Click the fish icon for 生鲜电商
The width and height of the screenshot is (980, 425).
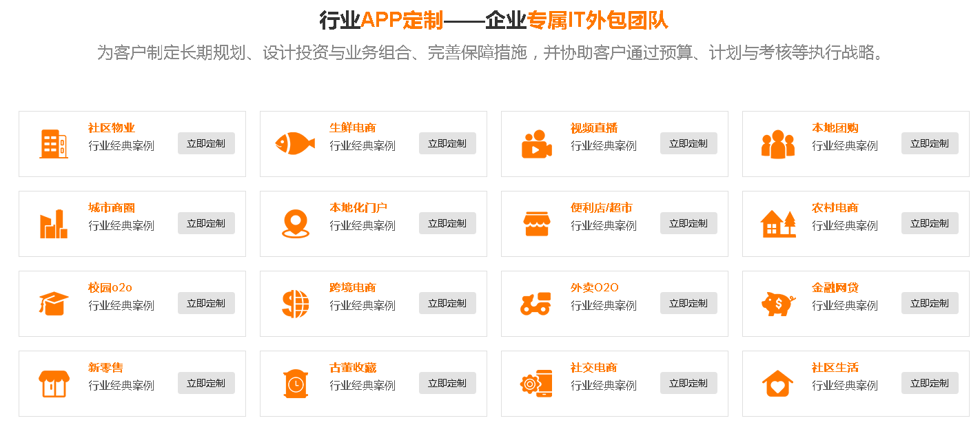click(x=295, y=143)
